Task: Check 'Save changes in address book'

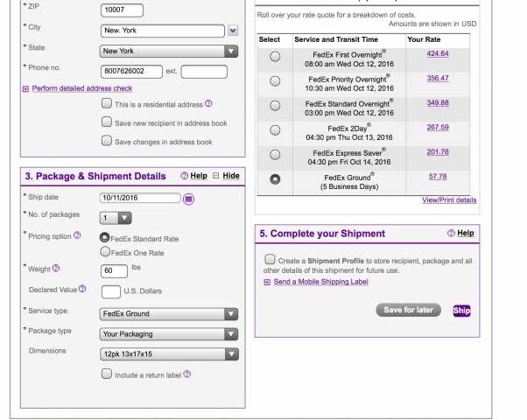Action: pos(107,140)
